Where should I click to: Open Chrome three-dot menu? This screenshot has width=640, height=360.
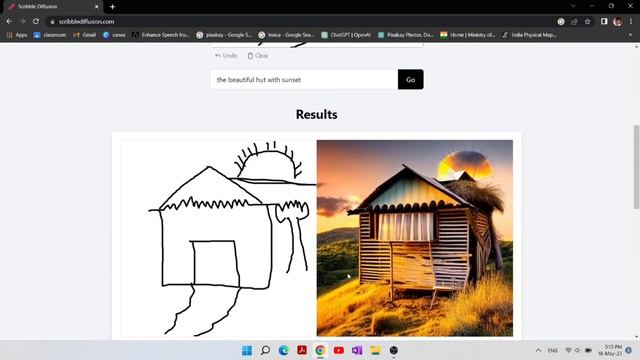point(631,21)
